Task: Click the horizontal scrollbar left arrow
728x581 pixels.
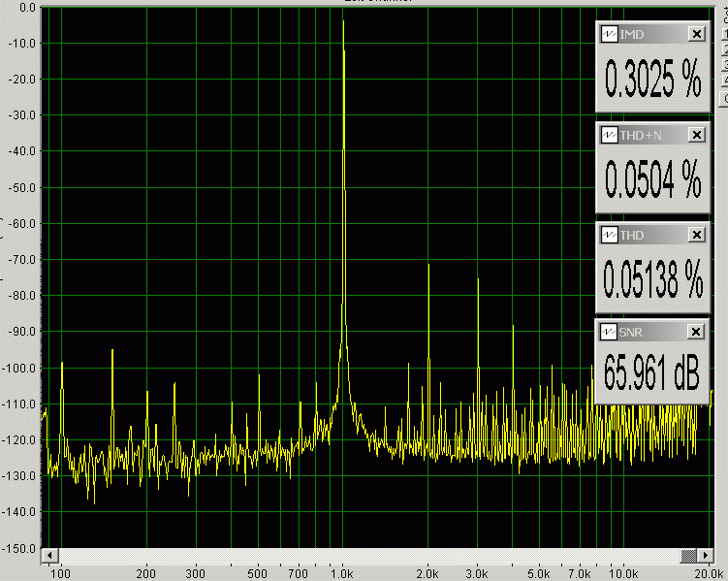Action: pyautogui.click(x=49, y=556)
